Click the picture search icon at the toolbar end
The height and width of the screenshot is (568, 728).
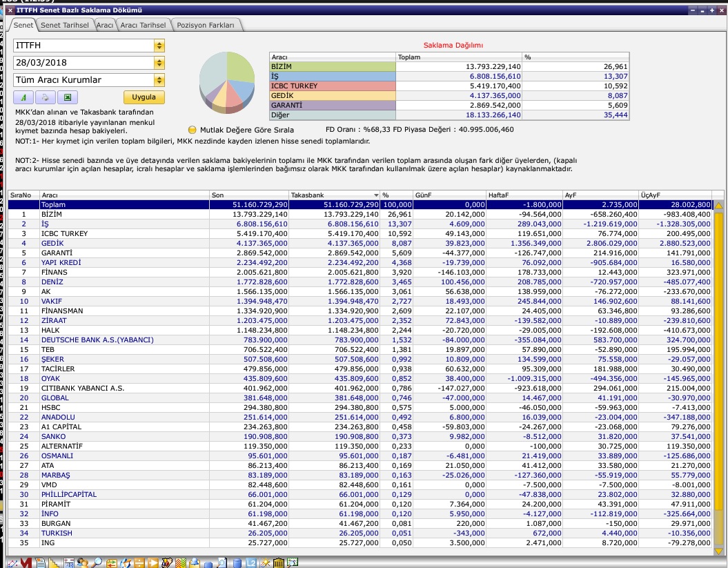293,563
